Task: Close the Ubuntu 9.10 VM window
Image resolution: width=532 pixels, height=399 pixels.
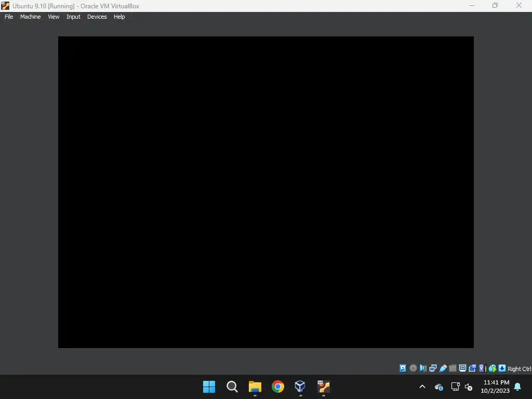Action: [x=519, y=5]
